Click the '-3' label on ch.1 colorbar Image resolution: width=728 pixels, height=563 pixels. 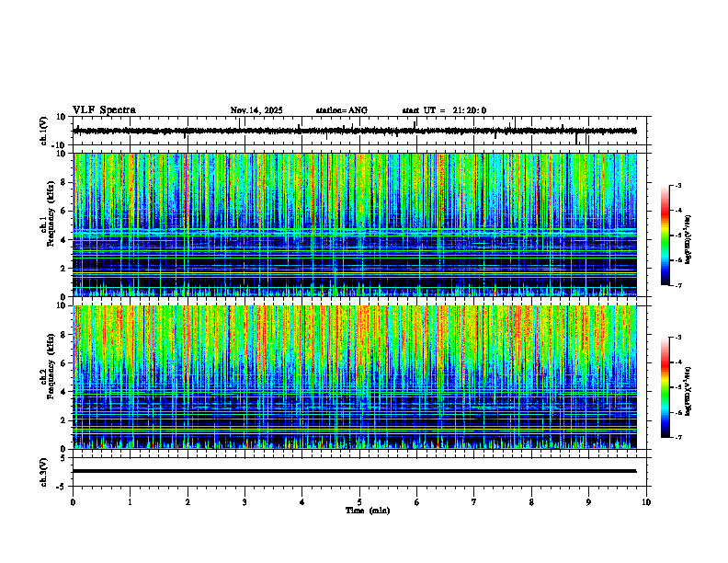(678, 185)
